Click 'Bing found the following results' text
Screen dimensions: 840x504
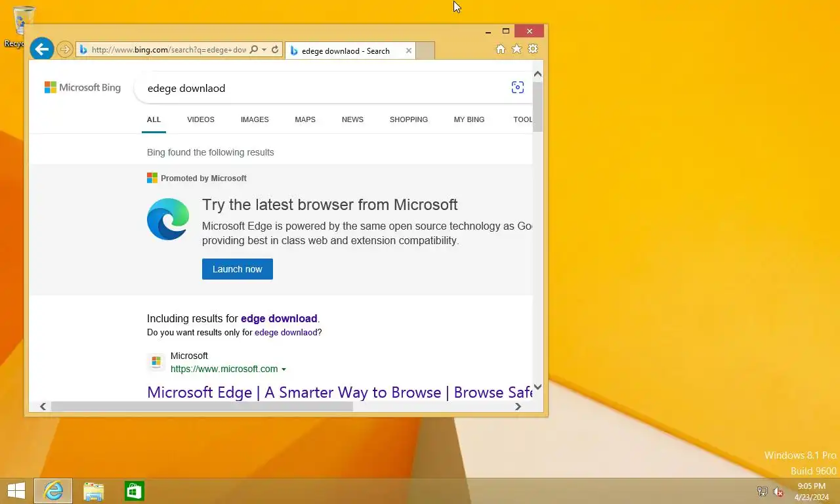pos(211,152)
